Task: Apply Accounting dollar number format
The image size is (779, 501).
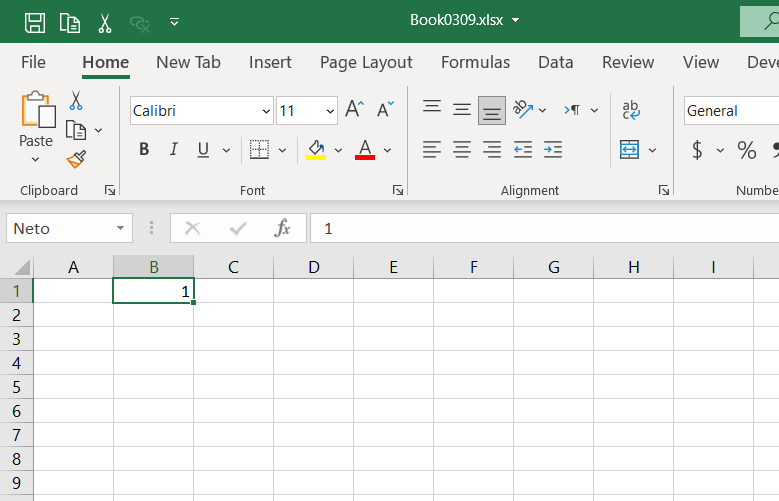Action: pos(697,150)
